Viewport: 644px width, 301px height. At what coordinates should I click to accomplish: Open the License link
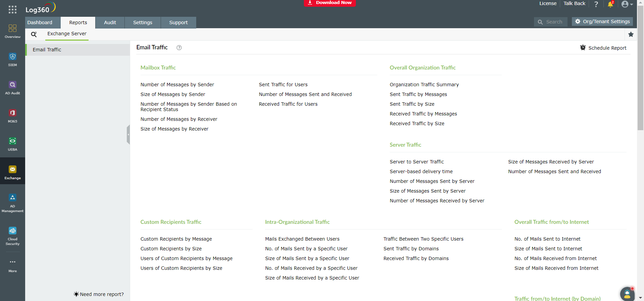point(548,3)
